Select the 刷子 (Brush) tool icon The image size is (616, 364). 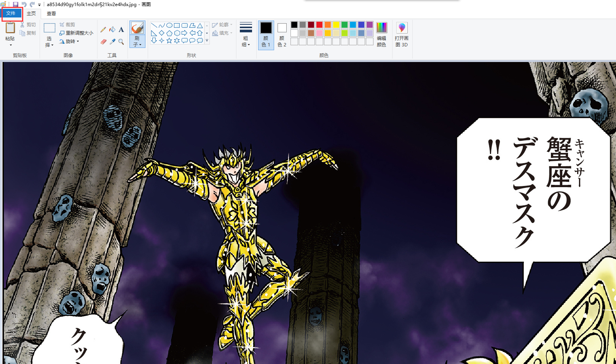tap(137, 28)
